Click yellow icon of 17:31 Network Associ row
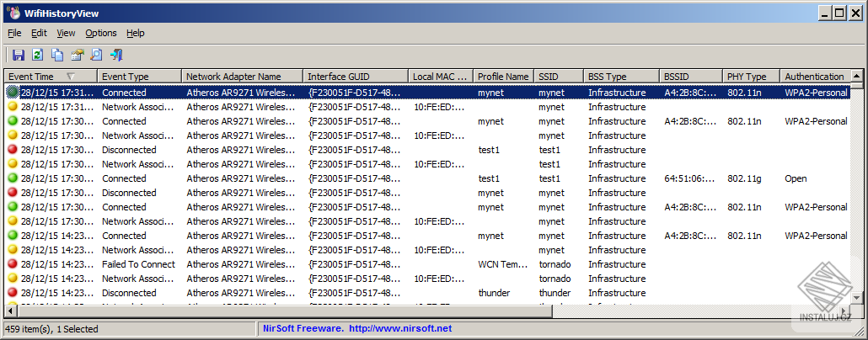 click(x=13, y=107)
